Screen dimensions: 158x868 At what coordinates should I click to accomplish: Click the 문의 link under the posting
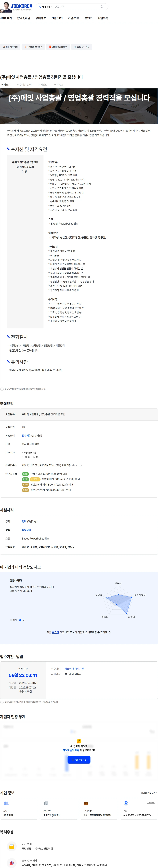[x=36, y=389]
